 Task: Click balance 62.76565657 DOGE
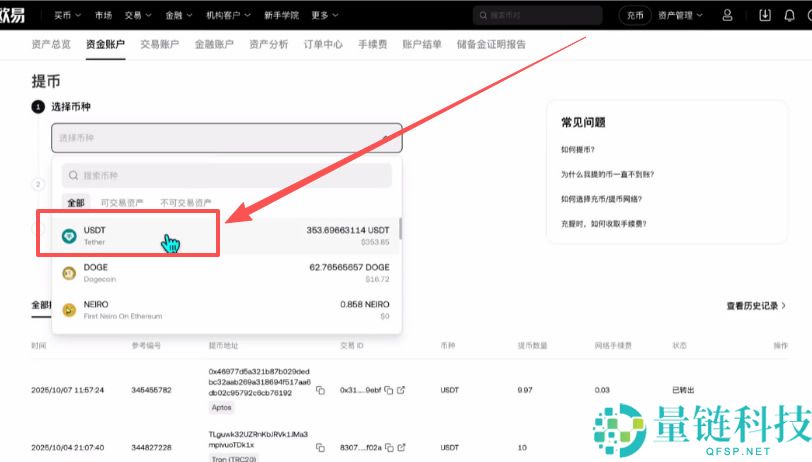click(x=349, y=267)
